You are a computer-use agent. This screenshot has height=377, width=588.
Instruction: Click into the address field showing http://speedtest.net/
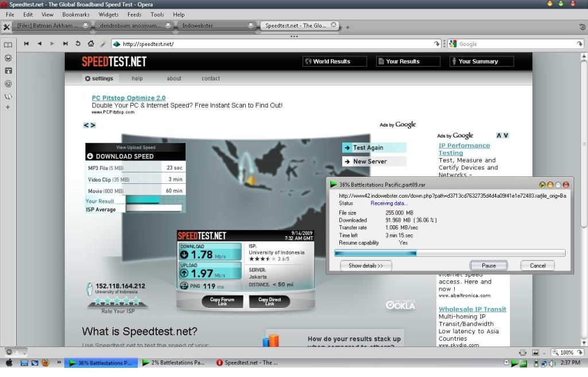click(x=276, y=44)
